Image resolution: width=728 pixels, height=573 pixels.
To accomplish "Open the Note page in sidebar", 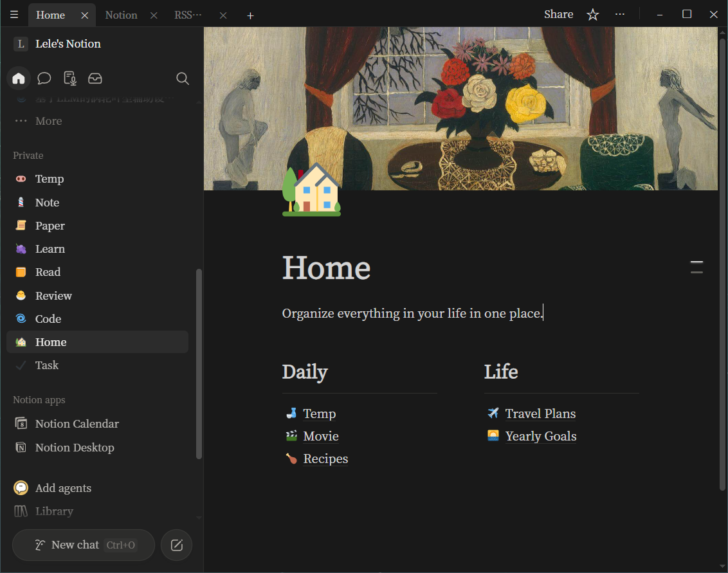I will (x=98, y=203).
